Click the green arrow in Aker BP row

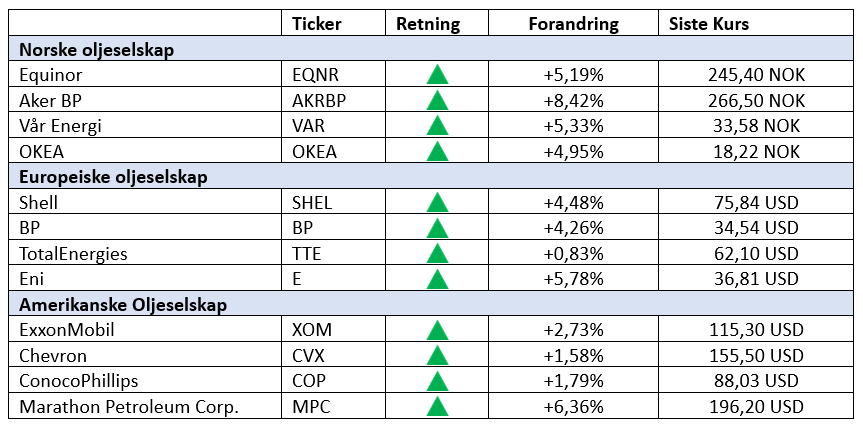(435, 100)
